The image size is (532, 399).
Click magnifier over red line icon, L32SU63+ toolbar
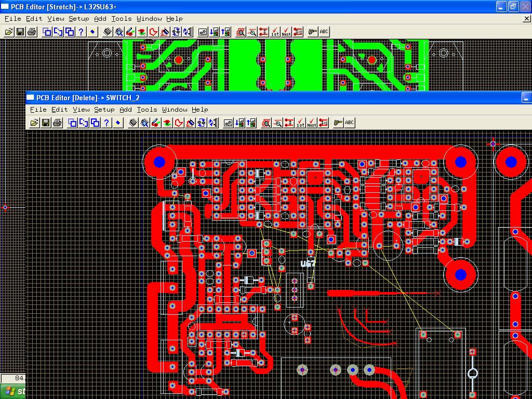click(252, 32)
